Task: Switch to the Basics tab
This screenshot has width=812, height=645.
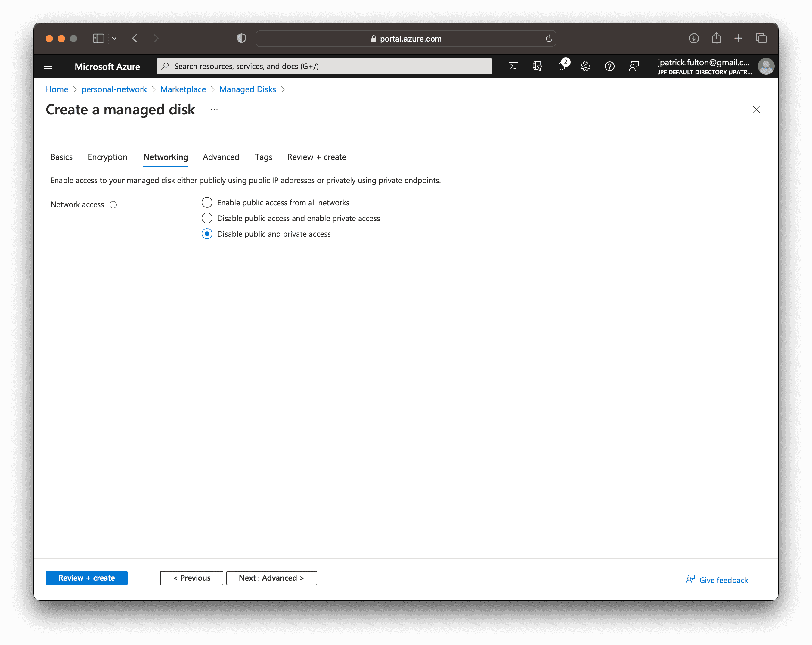Action: [61, 157]
